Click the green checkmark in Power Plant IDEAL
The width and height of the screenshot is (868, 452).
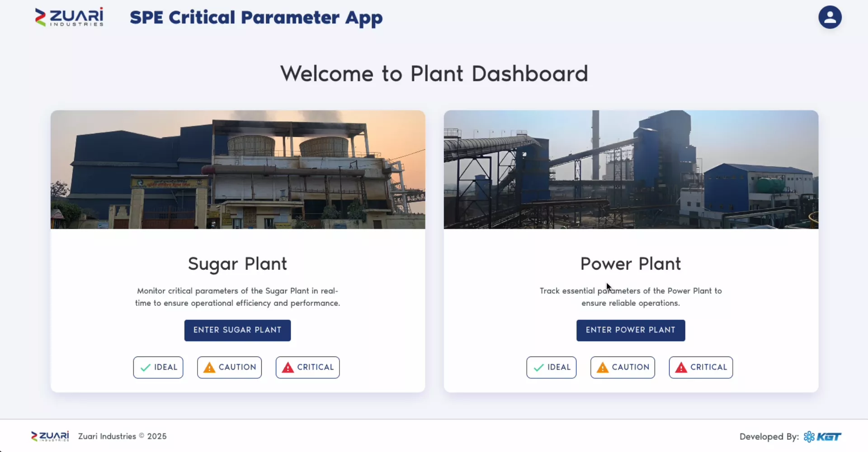539,367
